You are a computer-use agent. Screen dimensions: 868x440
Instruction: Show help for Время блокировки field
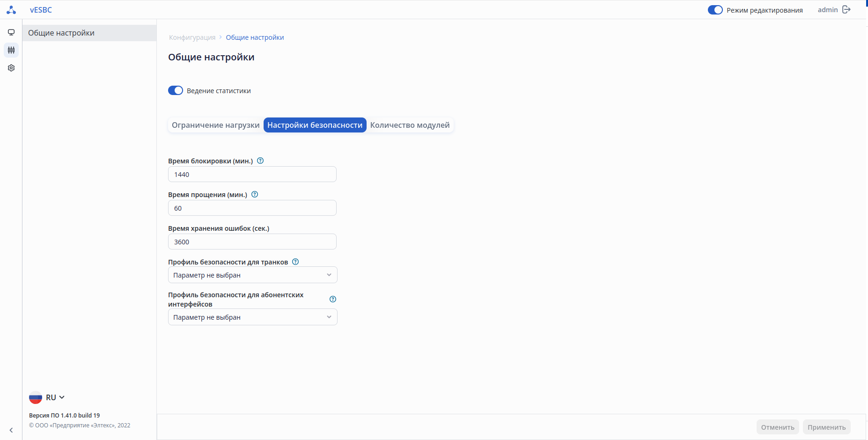(x=261, y=161)
